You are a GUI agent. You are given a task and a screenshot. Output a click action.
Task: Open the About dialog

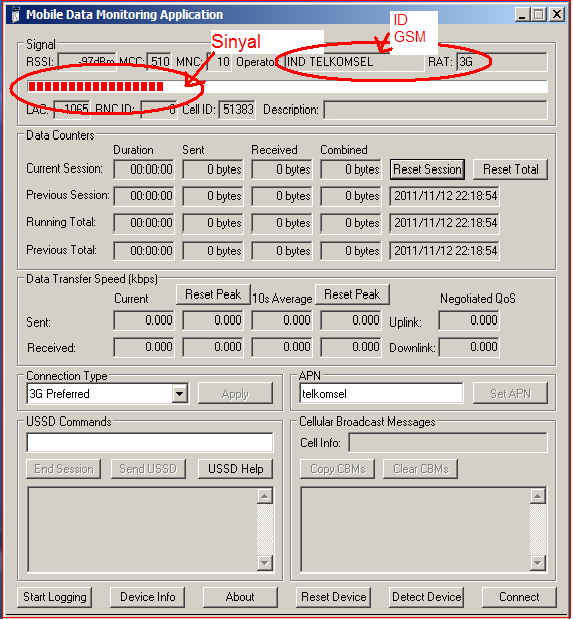pos(240,597)
